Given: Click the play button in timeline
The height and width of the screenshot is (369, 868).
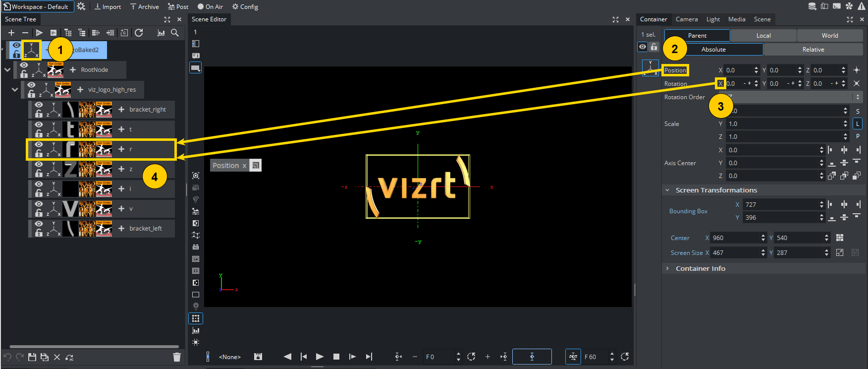Looking at the screenshot, I should (320, 357).
